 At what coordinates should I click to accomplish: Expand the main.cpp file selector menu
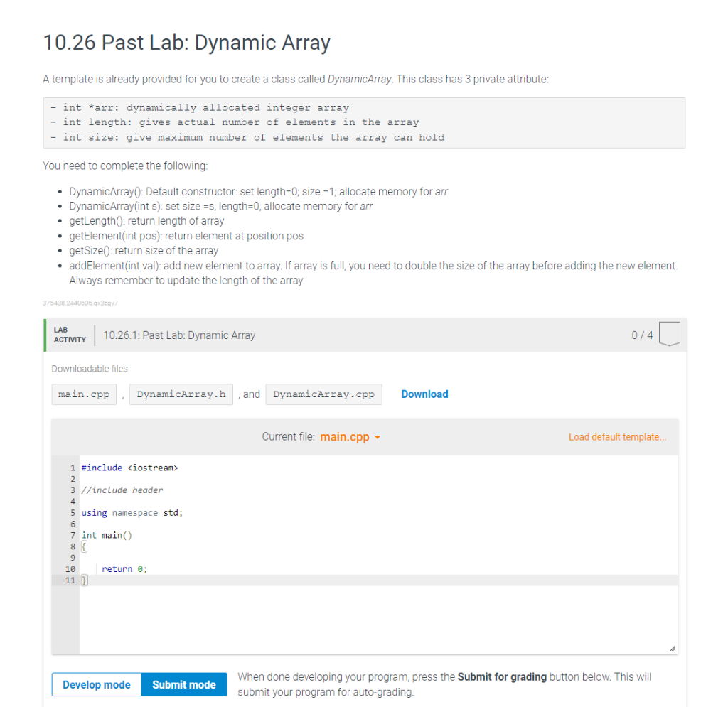348,437
